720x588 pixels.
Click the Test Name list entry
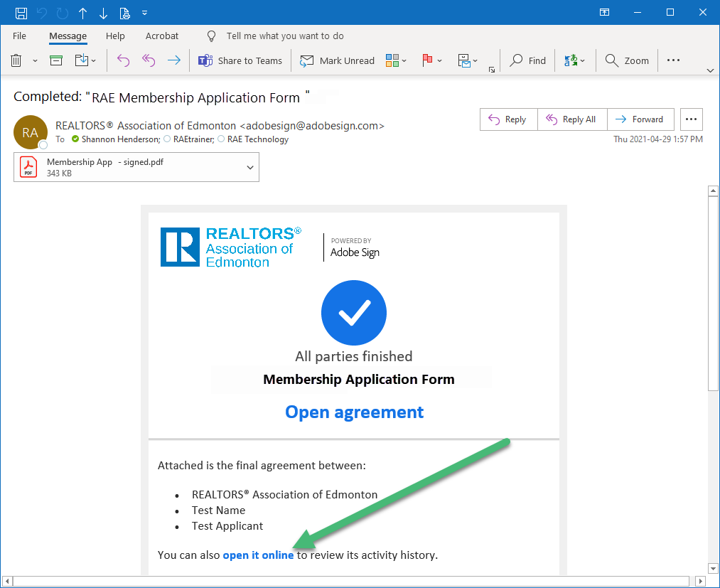(x=219, y=511)
